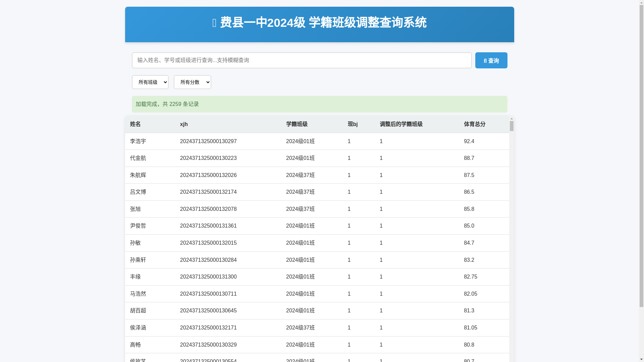Click the 现bj column header

coord(353,124)
